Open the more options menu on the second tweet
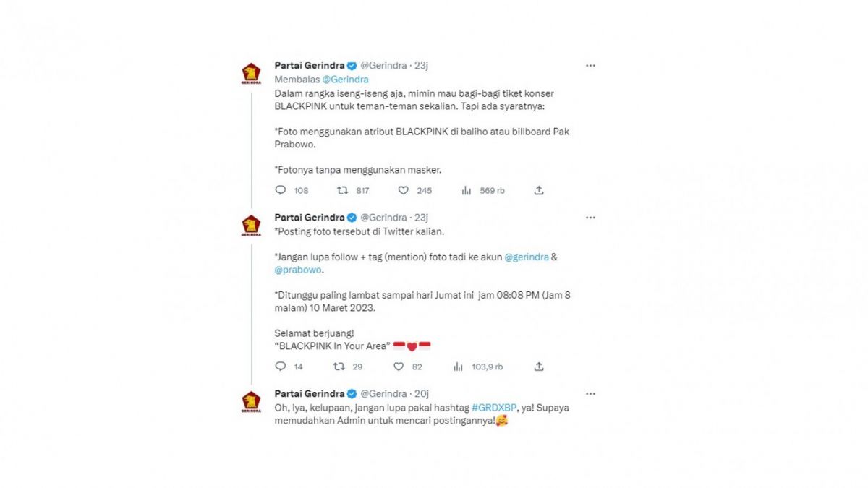 click(x=590, y=217)
